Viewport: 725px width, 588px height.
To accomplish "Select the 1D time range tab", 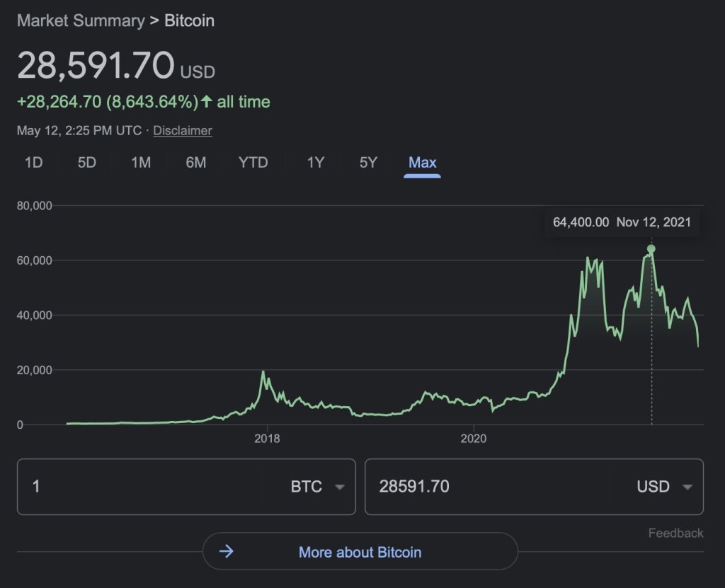I will tap(34, 162).
